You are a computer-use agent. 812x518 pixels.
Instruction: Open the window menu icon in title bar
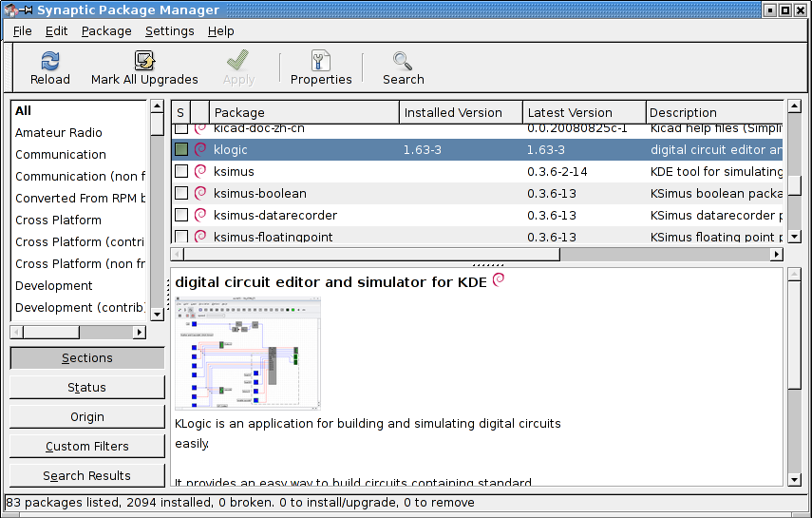point(10,10)
